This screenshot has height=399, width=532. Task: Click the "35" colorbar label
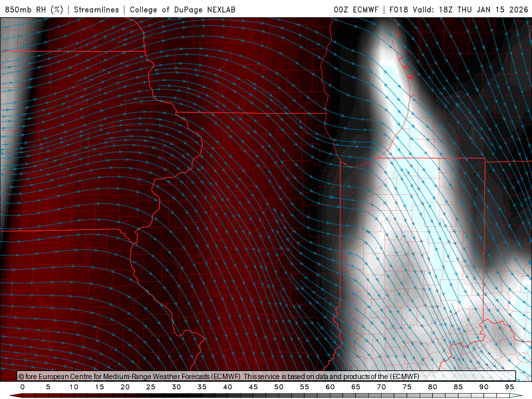coord(202,387)
